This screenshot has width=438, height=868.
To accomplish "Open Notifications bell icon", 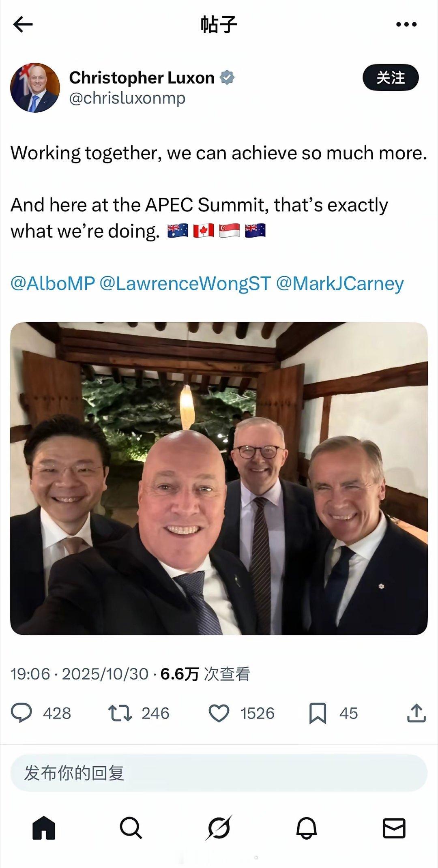I will [x=306, y=827].
